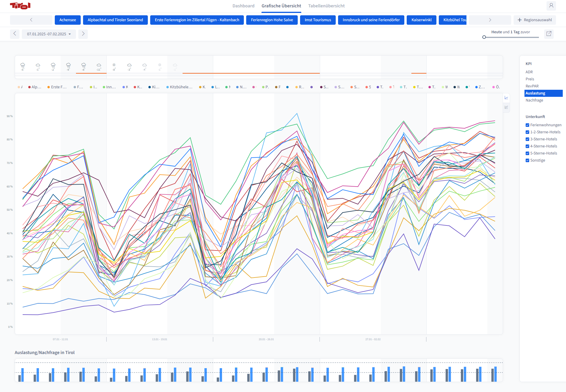Uncheck the Ferienwohnungen checkbox
The width and height of the screenshot is (566, 392).
527,125
